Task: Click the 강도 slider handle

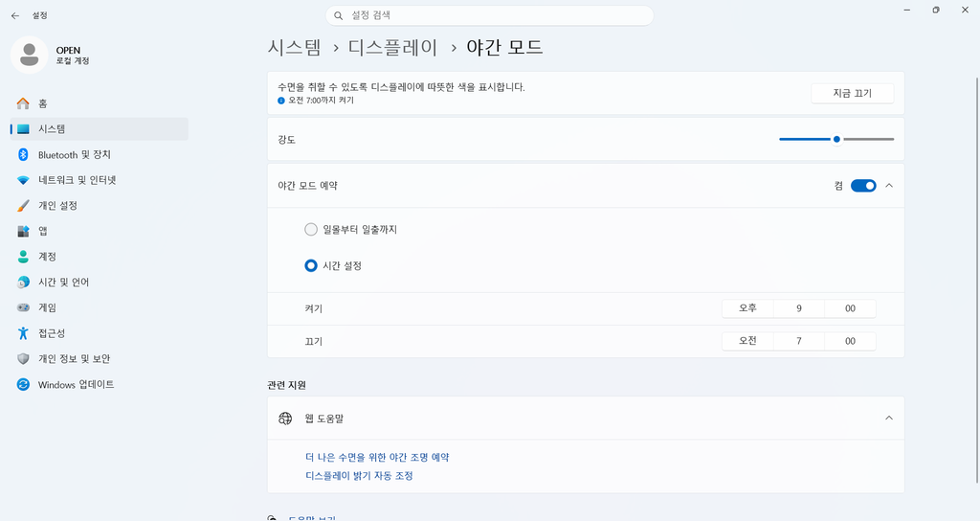Action: coord(836,140)
